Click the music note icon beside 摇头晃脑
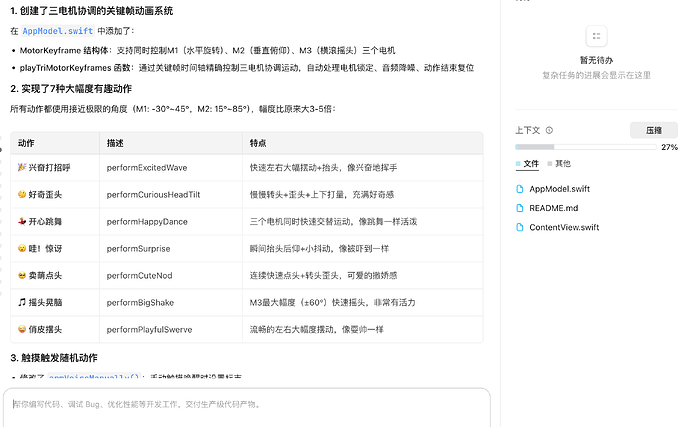This screenshot has width=690, height=427. point(22,302)
